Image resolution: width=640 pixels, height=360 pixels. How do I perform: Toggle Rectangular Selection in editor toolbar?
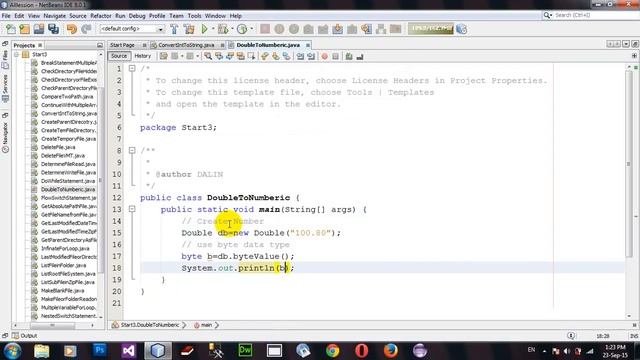(x=251, y=56)
